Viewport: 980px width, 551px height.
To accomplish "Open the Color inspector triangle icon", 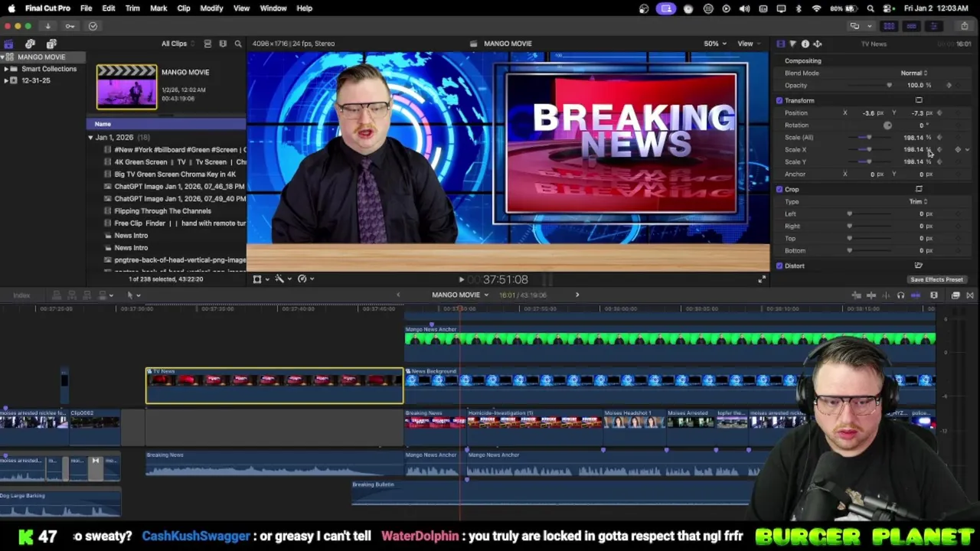I will point(792,44).
